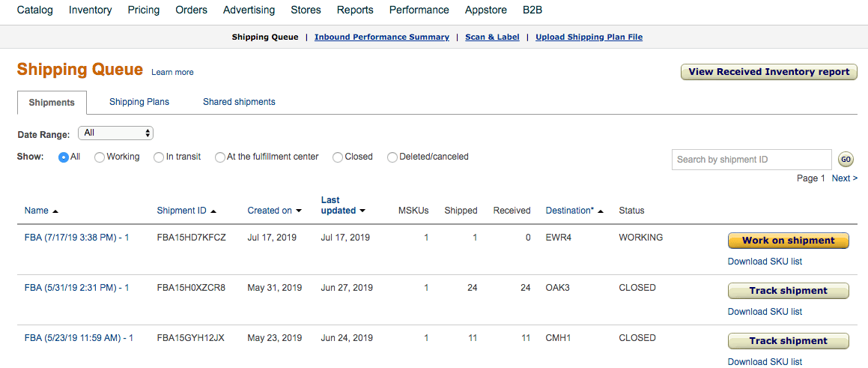This screenshot has width=868, height=368.
Task: Click the WORKING status text
Action: 640,238
